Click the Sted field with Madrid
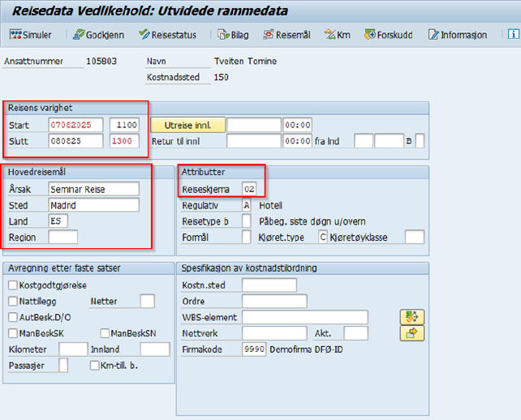This screenshot has width=521, height=420. [x=93, y=205]
